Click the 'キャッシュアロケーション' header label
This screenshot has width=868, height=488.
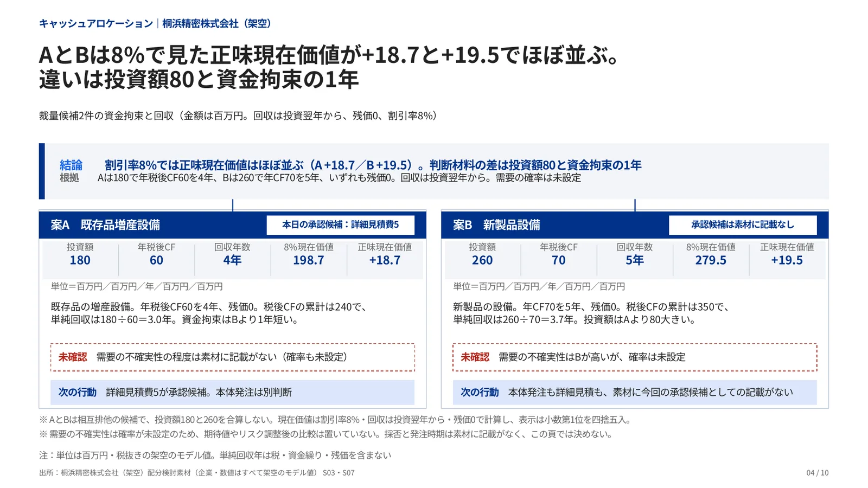96,23
